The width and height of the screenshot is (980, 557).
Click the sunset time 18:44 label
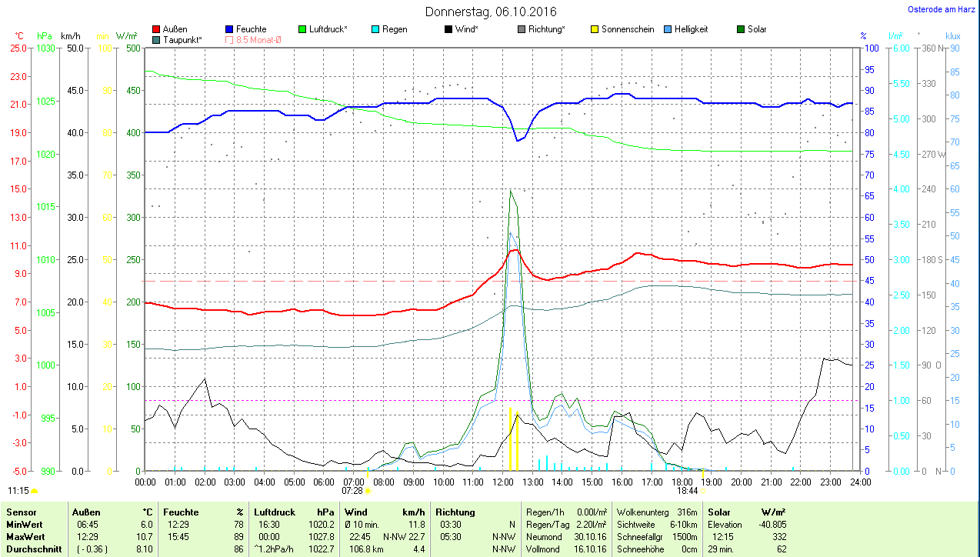(x=687, y=489)
